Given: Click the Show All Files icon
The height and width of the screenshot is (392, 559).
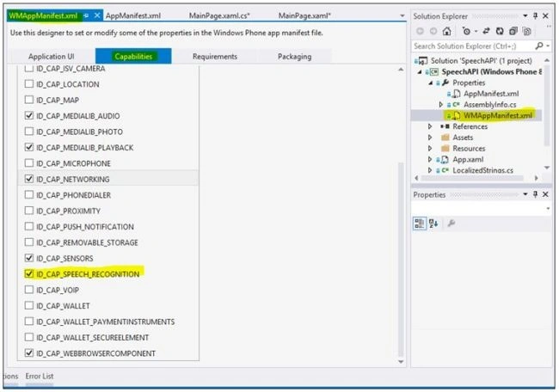Looking at the screenshot, I should tap(526, 31).
